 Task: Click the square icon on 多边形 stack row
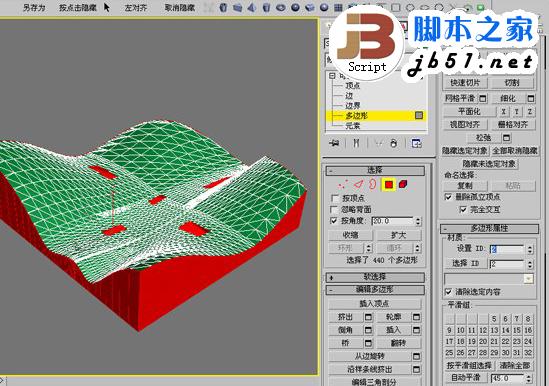(419, 115)
